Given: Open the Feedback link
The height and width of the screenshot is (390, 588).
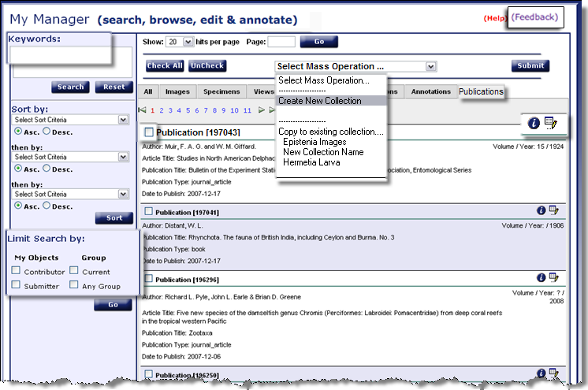Looking at the screenshot, I should click(535, 17).
